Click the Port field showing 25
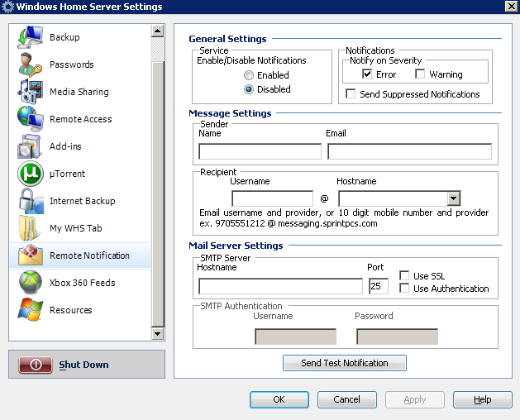 378,286
